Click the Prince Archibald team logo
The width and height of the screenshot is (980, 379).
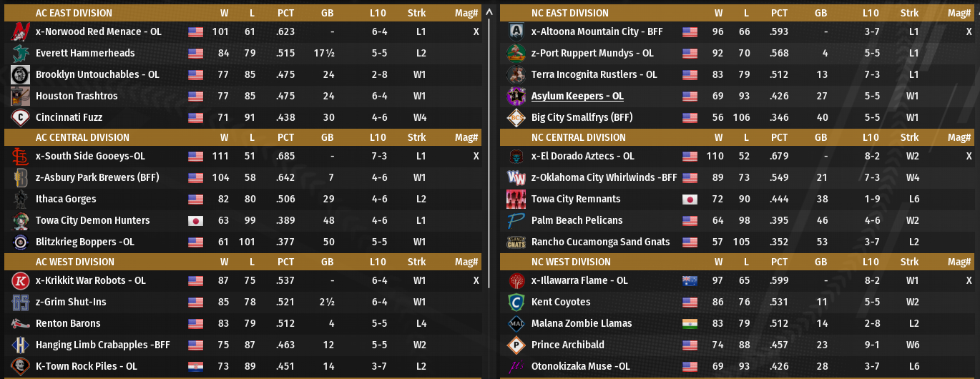tap(516, 345)
